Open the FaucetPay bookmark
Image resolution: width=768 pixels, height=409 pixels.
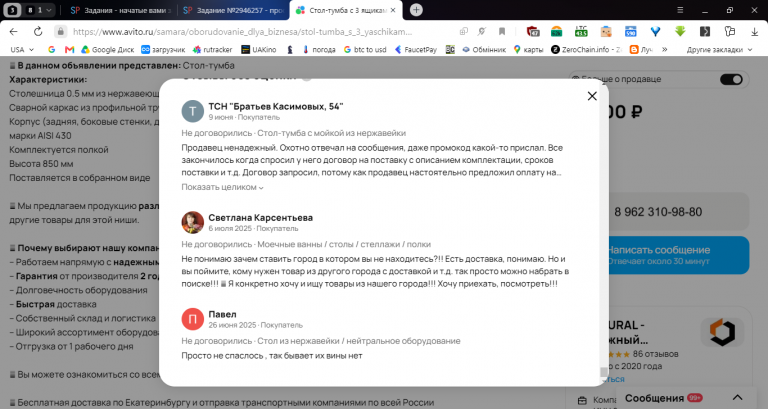[416, 49]
